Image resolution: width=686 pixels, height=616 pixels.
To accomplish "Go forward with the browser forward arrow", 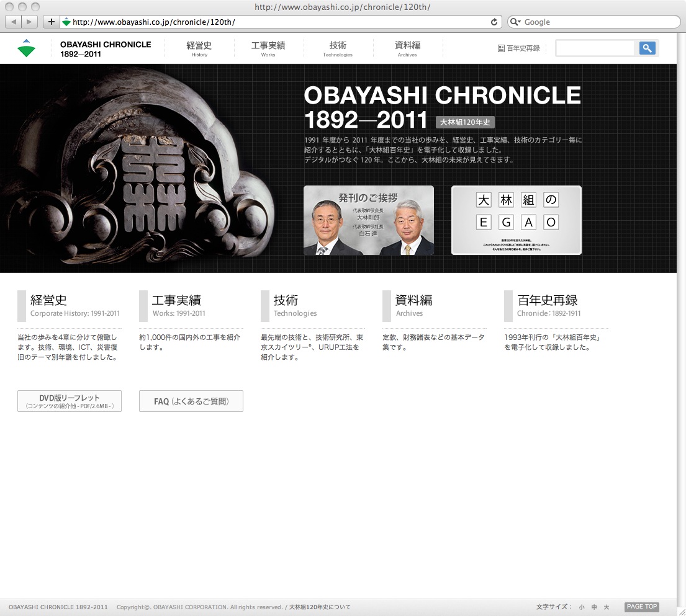I will click(29, 22).
